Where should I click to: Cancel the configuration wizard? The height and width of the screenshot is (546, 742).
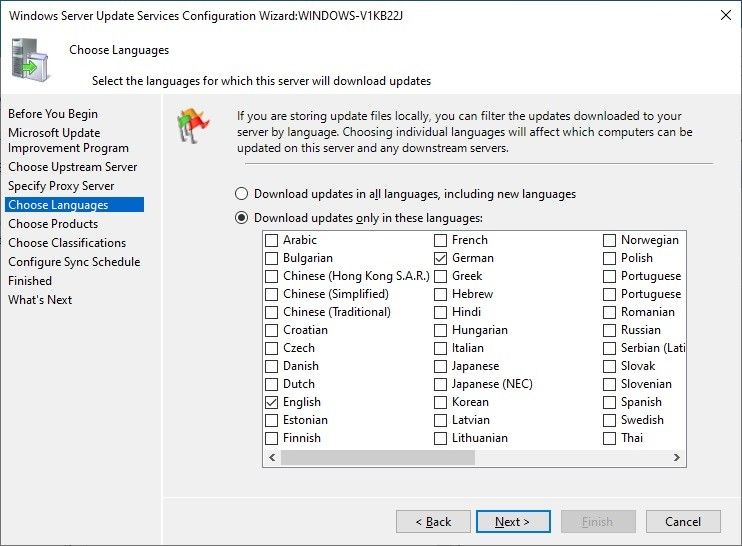pyautogui.click(x=683, y=521)
